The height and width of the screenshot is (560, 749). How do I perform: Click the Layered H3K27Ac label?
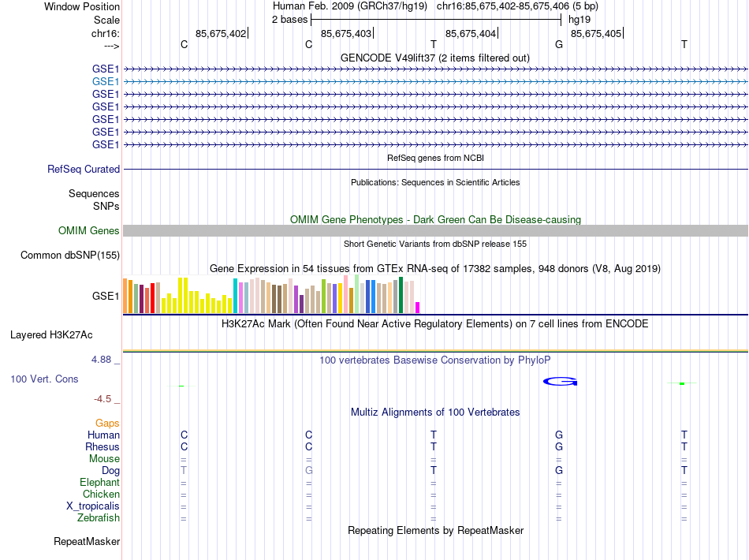coord(51,335)
